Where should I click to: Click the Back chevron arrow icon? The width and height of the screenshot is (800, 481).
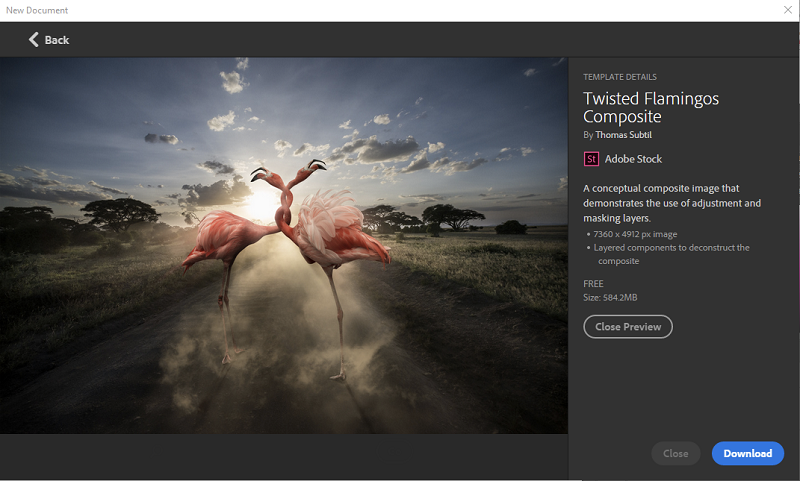34,39
